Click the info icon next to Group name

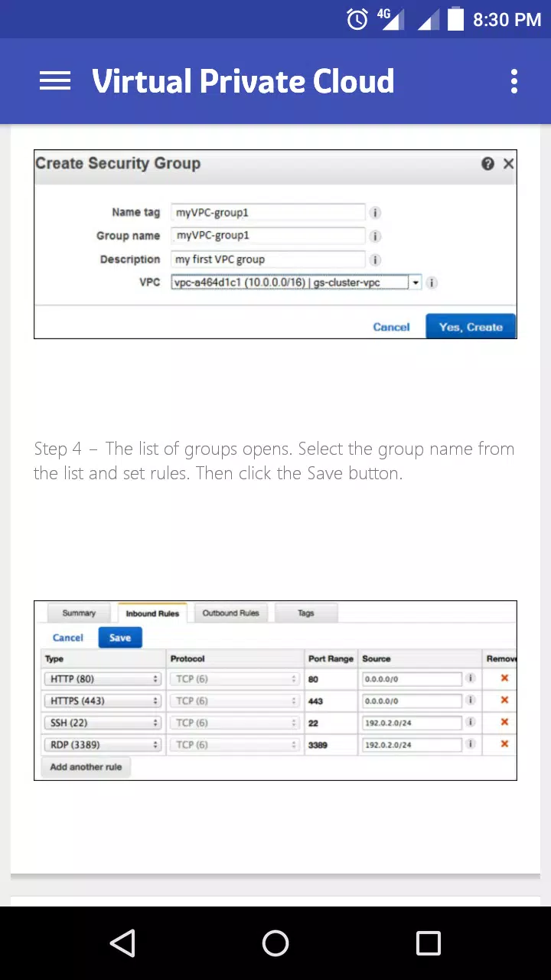[x=376, y=237]
